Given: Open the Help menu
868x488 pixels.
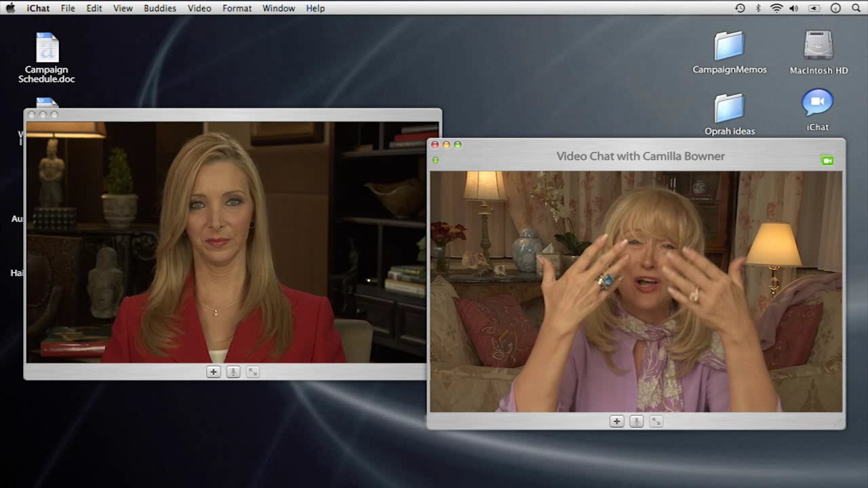Looking at the screenshot, I should 316,8.
